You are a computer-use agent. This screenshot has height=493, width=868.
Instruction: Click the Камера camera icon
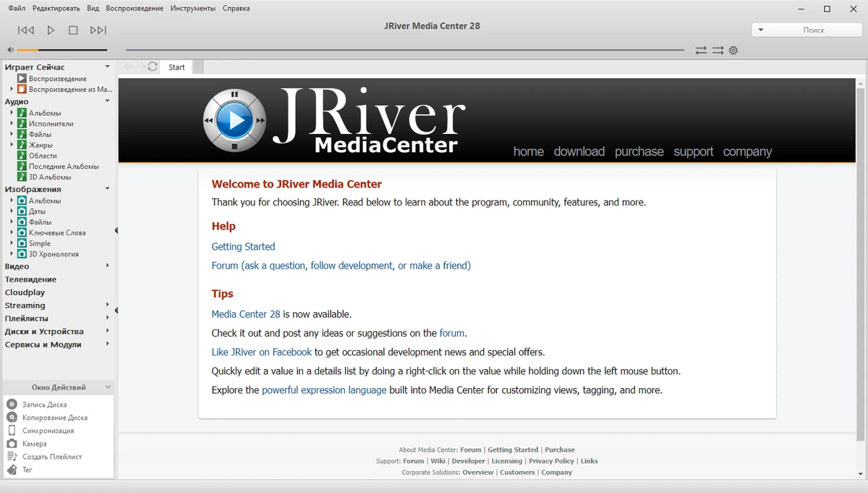[12, 444]
